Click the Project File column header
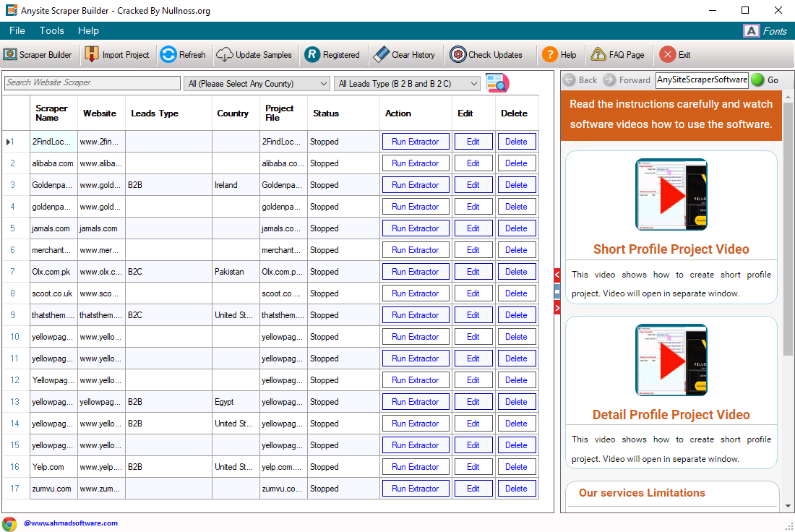This screenshot has width=795, height=532. pos(283,113)
